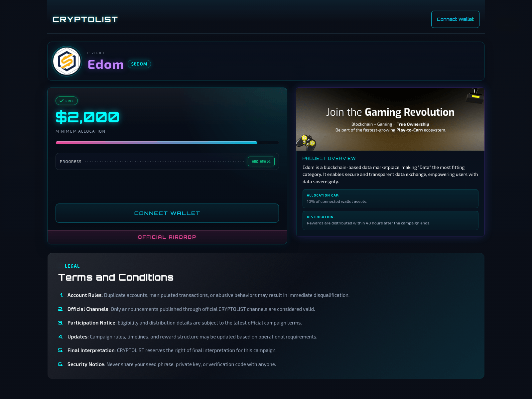Click the yellow arcade machine icon in banner corner
Image resolution: width=532 pixels, height=399 pixels.
pyautogui.click(x=475, y=96)
